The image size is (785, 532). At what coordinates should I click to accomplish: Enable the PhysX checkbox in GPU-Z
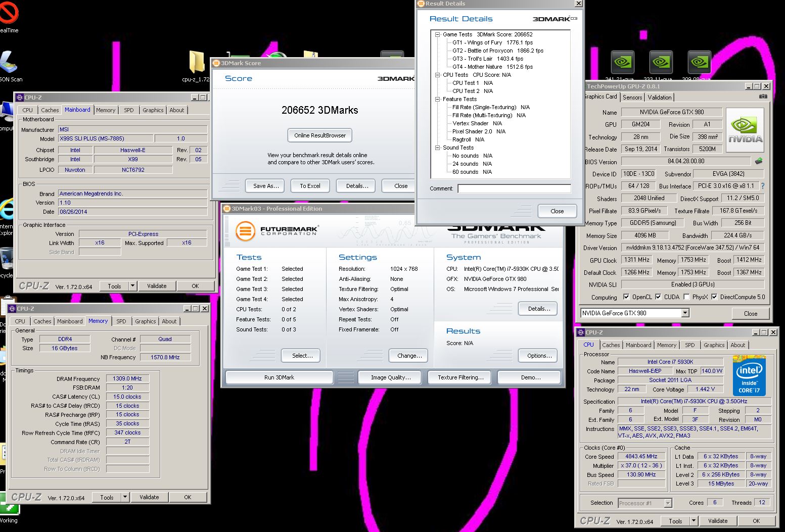tap(686, 297)
